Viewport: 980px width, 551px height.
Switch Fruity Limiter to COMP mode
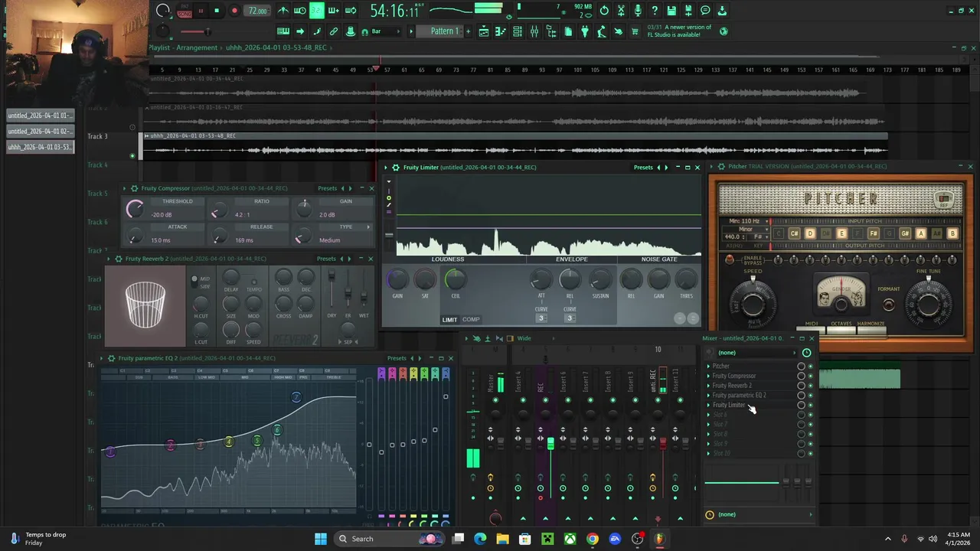pos(471,320)
